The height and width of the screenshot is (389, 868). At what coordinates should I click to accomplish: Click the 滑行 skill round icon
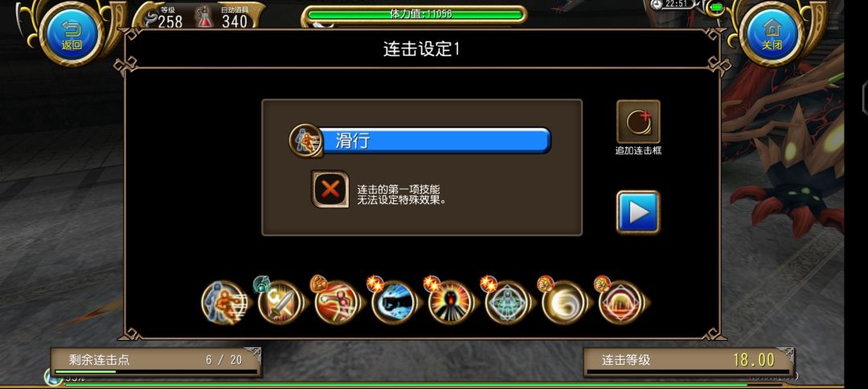(305, 141)
